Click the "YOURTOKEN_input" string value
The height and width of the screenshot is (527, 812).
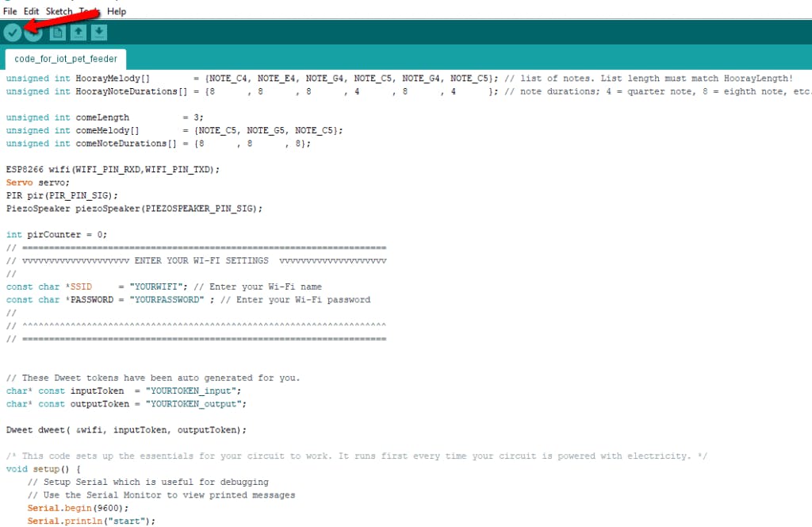[x=190, y=391]
